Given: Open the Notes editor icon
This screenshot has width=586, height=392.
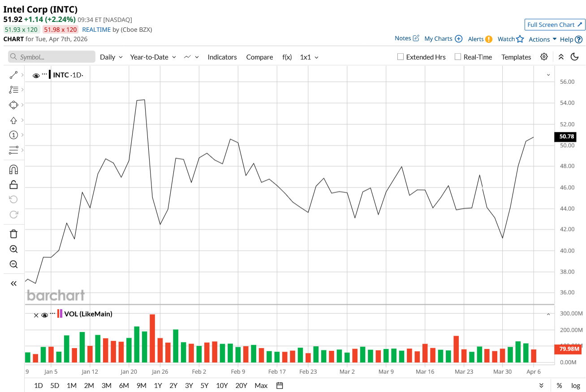Looking at the screenshot, I should coord(416,38).
